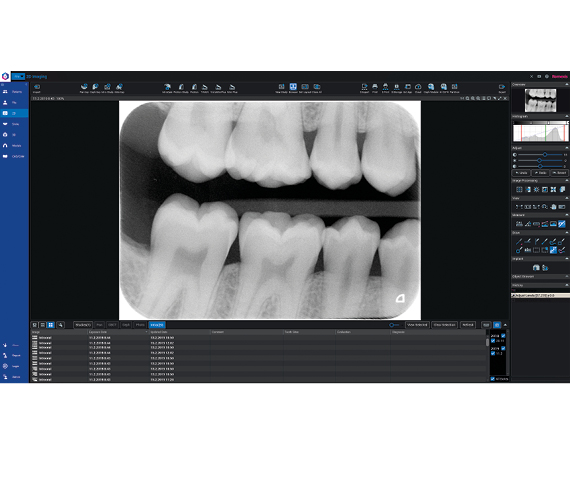570x500 pixels.
Task: Toggle the date checkbox under 2018
Action: click(x=493, y=341)
